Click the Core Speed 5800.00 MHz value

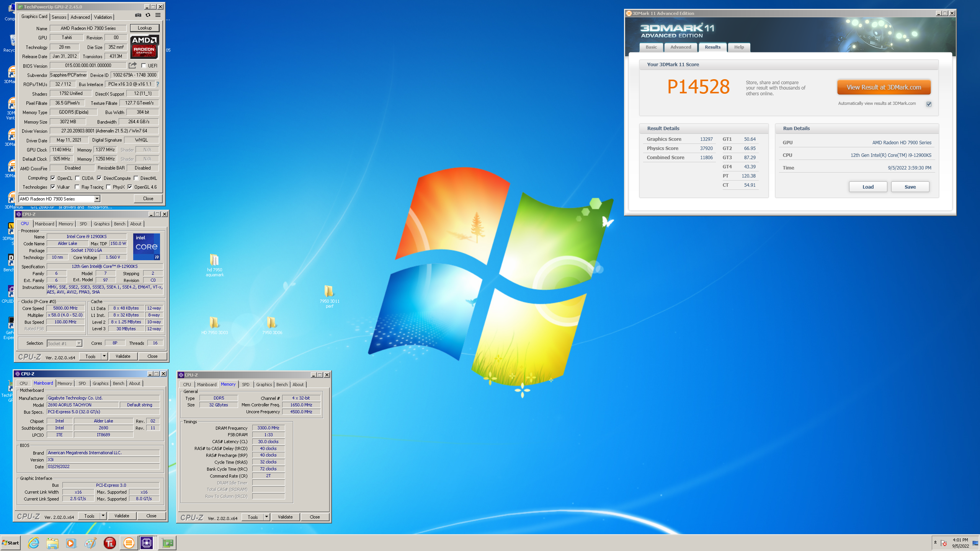pyautogui.click(x=65, y=308)
